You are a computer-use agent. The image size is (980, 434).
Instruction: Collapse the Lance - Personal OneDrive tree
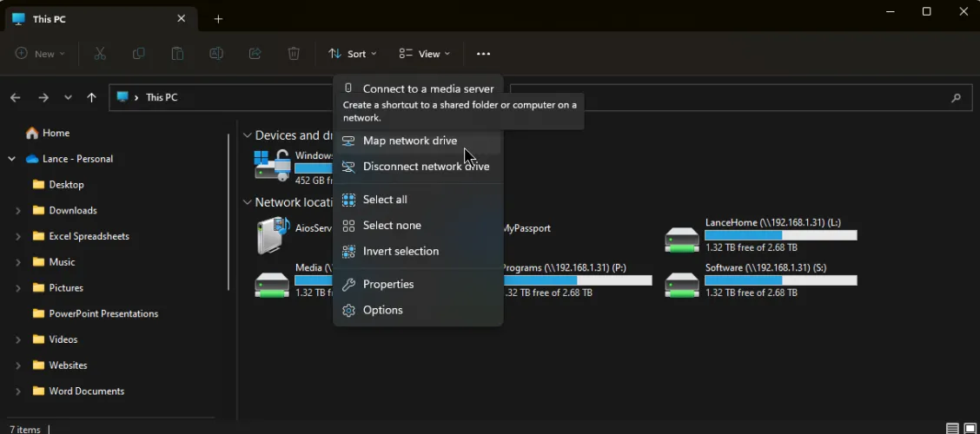click(12, 159)
